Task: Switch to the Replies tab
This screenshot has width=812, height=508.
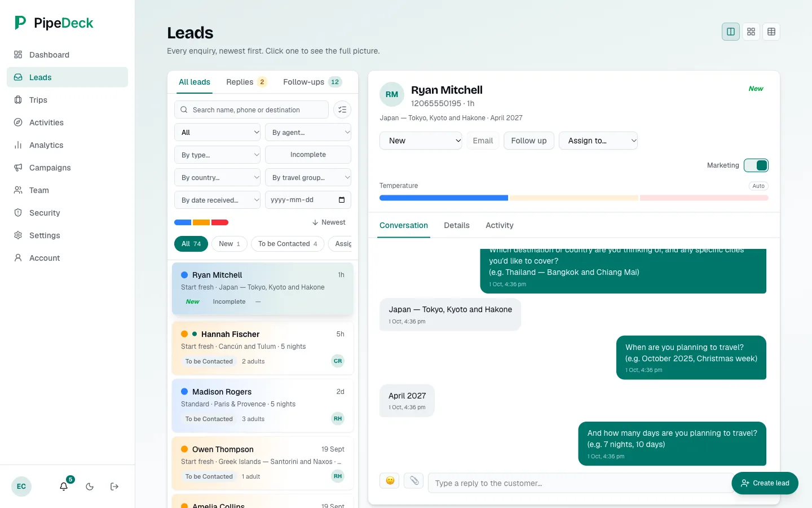Action: click(246, 82)
